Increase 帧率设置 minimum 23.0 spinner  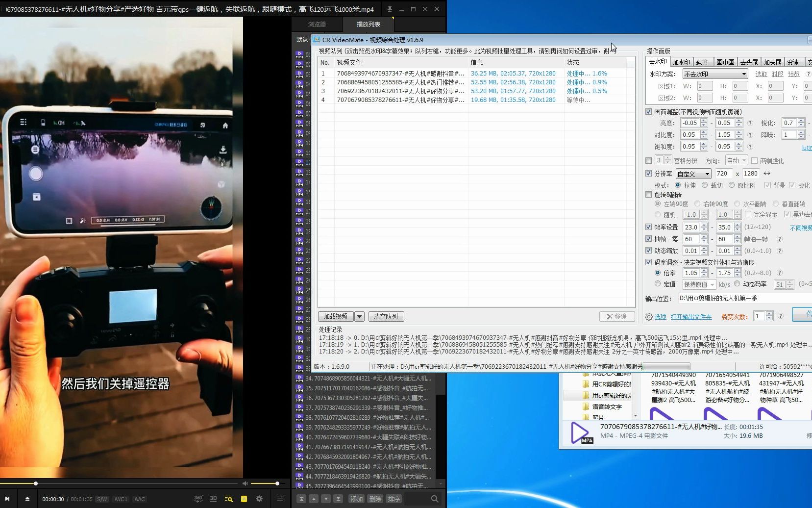tap(704, 225)
